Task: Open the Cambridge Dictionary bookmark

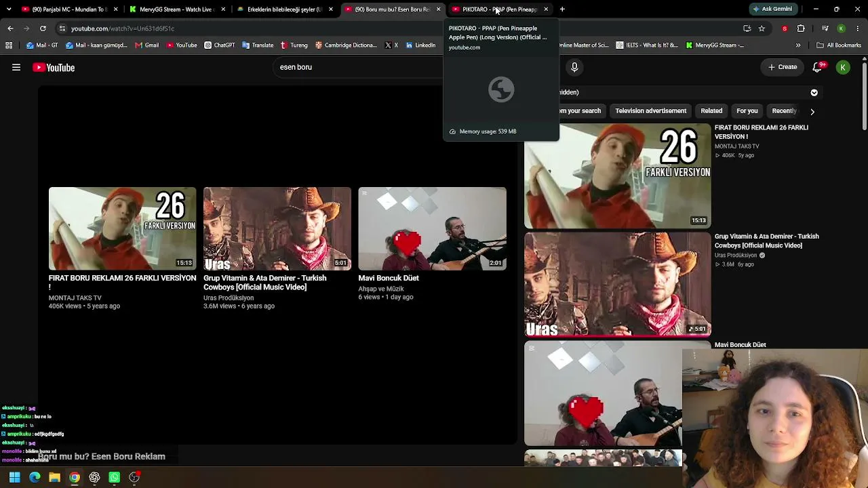Action: pos(346,45)
